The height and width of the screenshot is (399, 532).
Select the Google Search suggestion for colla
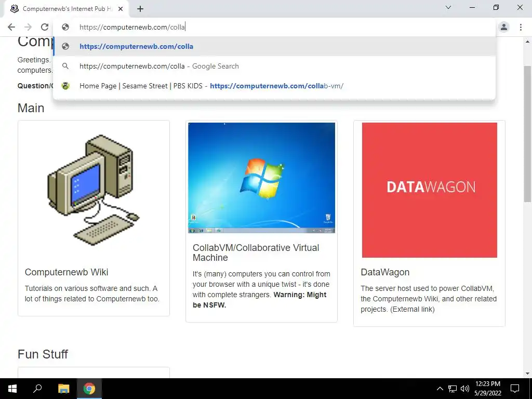pyautogui.click(x=274, y=66)
